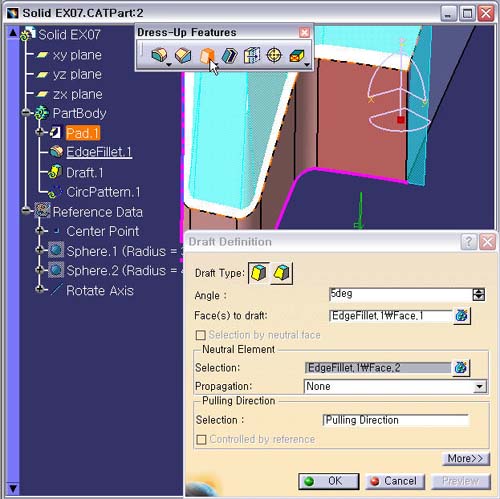This screenshot has width=500, height=499.
Task: Click the Draft Angle tool icon
Action: (x=207, y=55)
